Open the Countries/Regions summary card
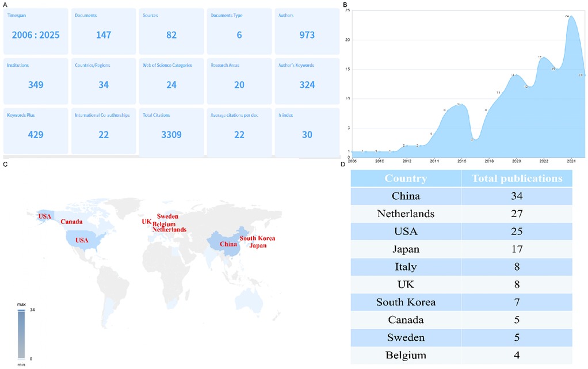 [x=103, y=81]
